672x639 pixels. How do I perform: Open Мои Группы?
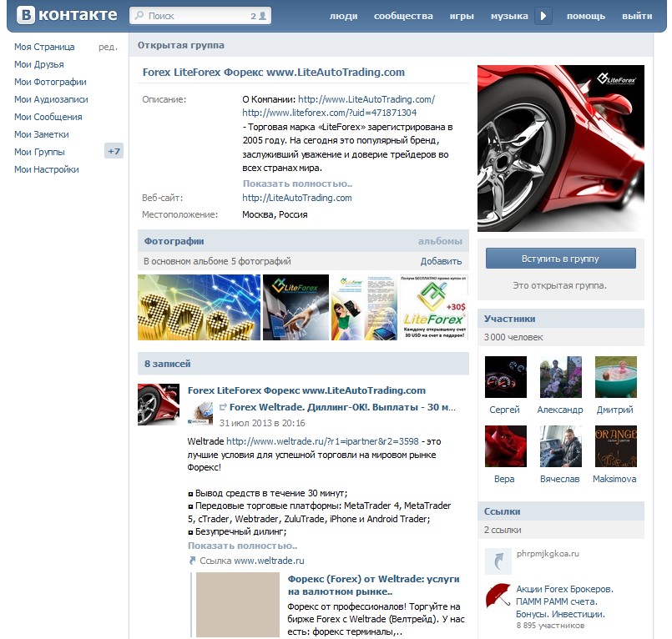point(39,152)
